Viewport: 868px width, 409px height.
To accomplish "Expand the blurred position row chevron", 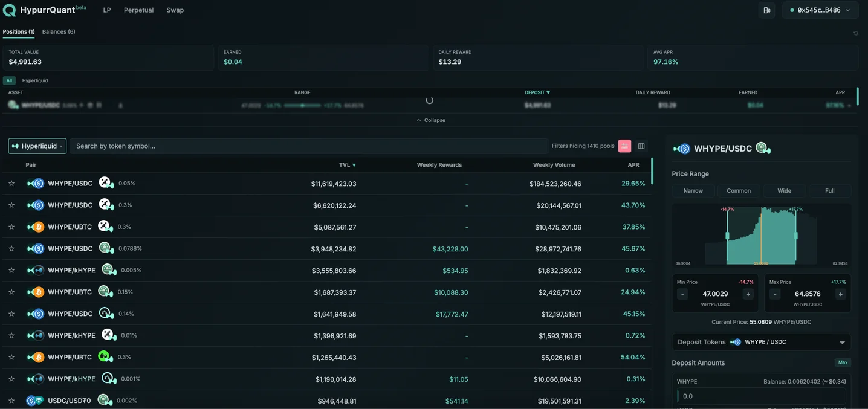I will click(849, 106).
